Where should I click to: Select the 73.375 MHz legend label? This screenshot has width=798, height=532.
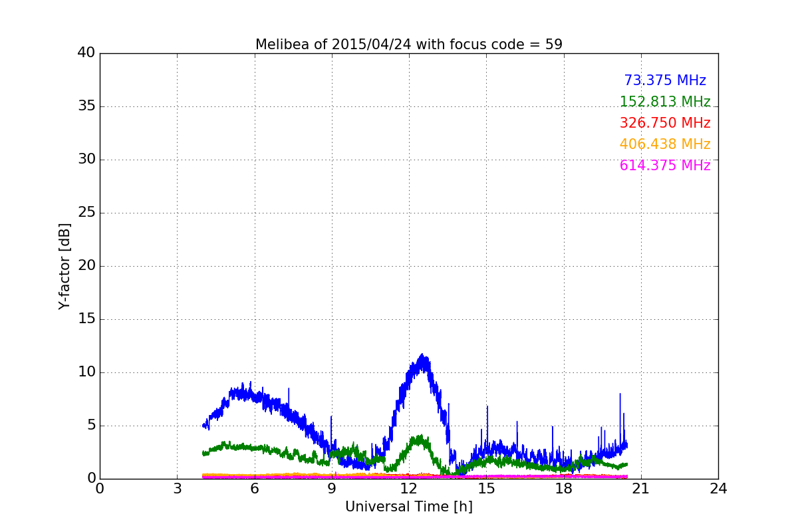[x=665, y=80]
